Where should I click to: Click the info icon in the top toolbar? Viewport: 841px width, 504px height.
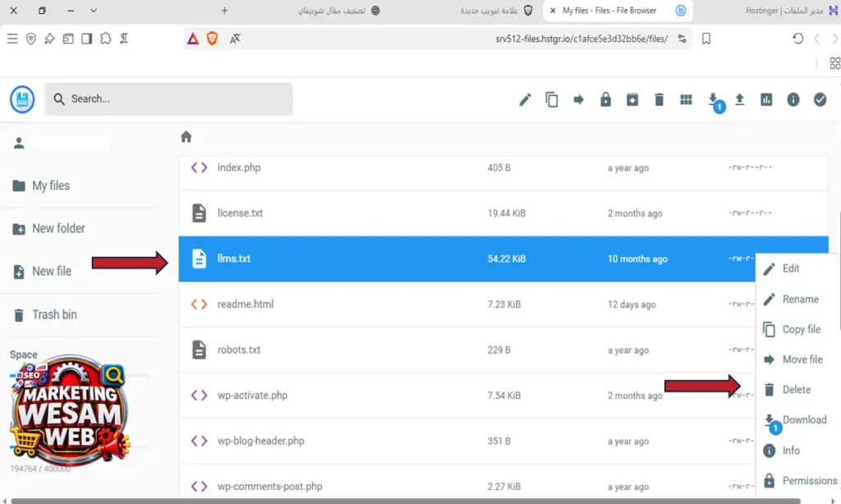793,99
